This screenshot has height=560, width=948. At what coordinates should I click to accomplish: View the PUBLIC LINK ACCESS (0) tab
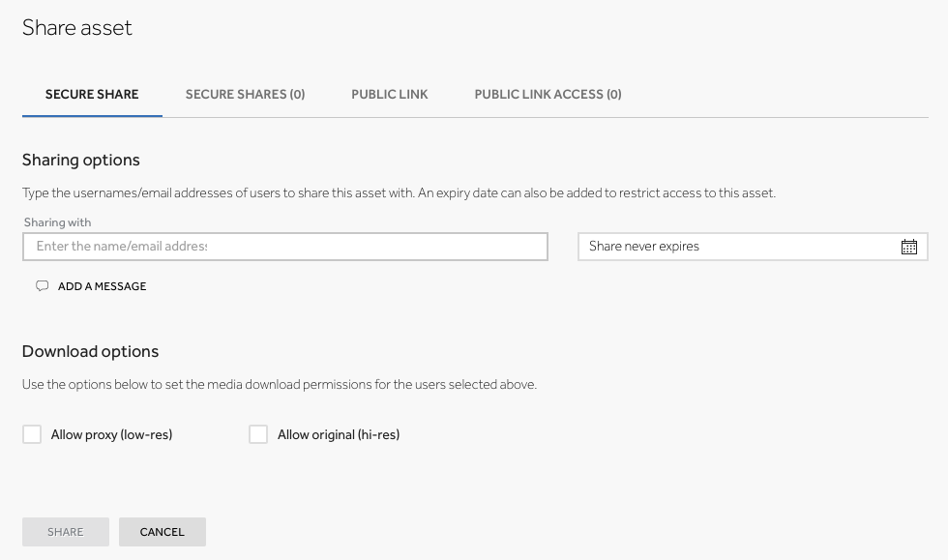pyautogui.click(x=548, y=94)
